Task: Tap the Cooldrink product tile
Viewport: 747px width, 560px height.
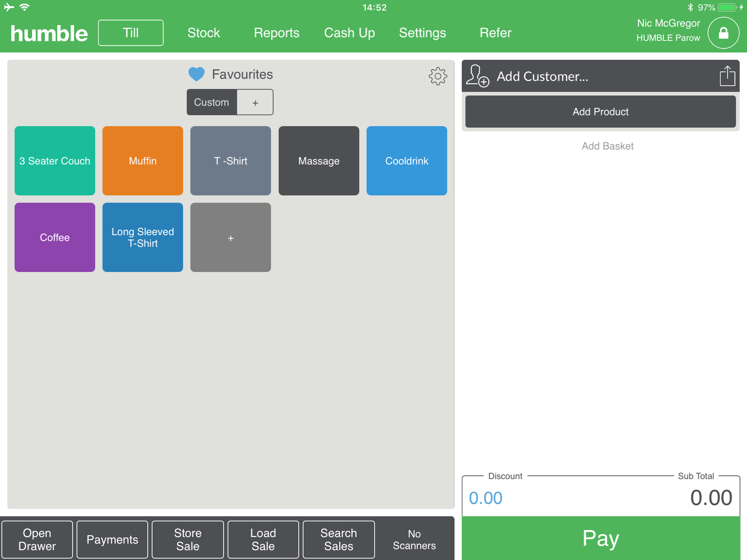Action: tap(407, 161)
